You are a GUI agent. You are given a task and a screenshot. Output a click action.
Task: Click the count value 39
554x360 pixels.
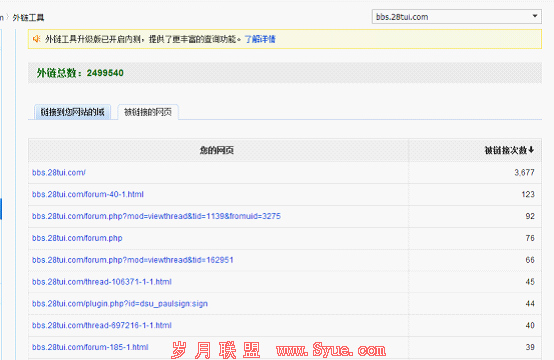530,347
